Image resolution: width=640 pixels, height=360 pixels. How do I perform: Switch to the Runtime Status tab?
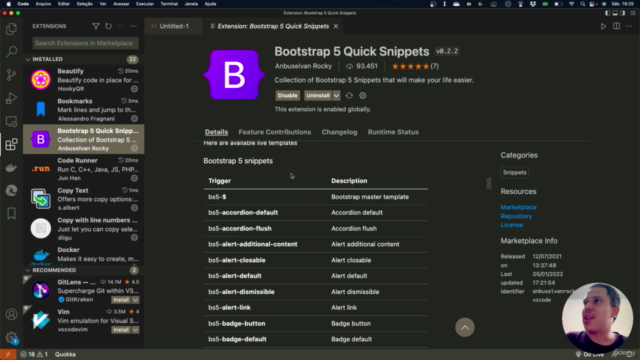click(x=393, y=132)
